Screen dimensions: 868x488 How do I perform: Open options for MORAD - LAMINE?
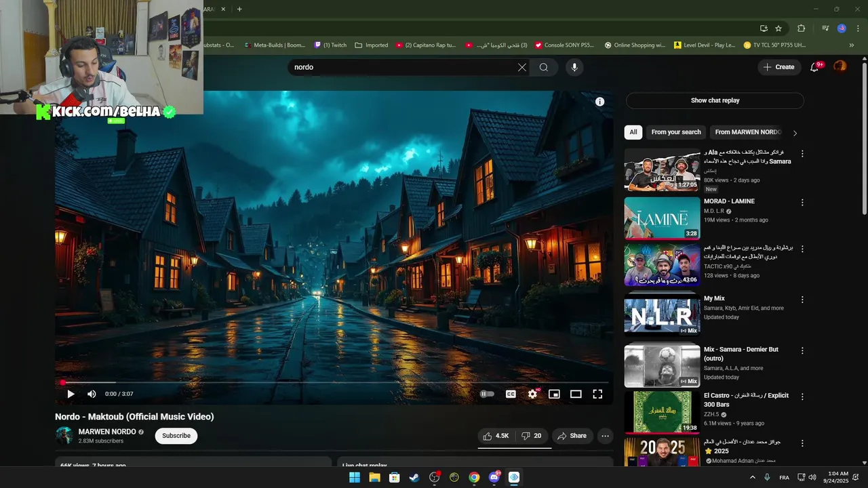click(x=802, y=203)
